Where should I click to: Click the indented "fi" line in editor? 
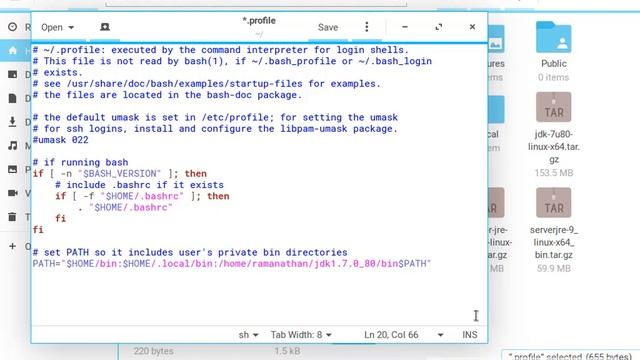[x=60, y=218]
